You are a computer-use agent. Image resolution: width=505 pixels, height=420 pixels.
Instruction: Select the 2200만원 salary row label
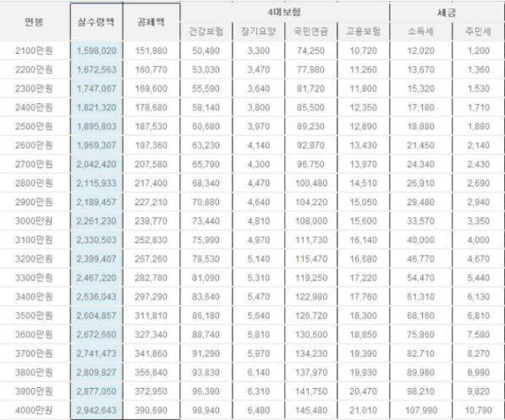pos(34,69)
